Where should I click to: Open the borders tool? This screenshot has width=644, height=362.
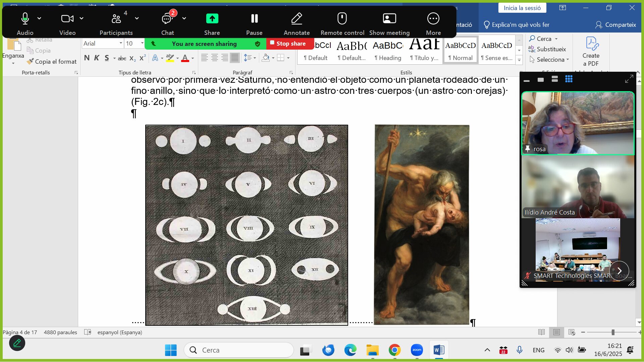coord(281,58)
